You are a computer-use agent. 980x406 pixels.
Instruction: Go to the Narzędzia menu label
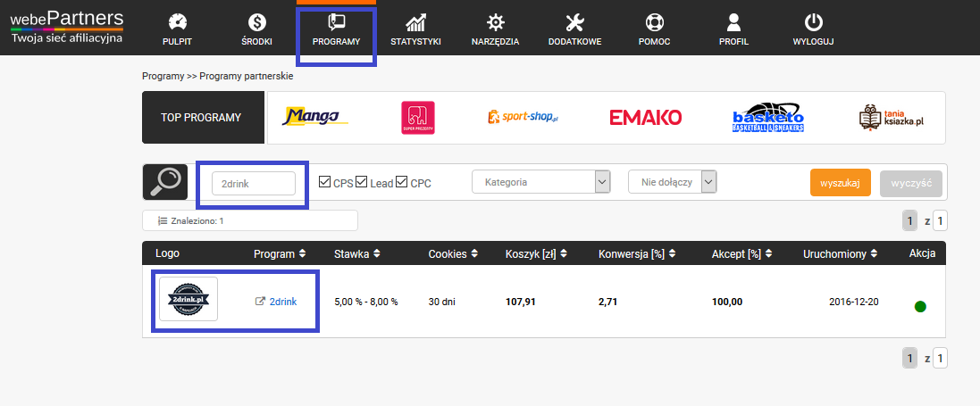coord(496,43)
